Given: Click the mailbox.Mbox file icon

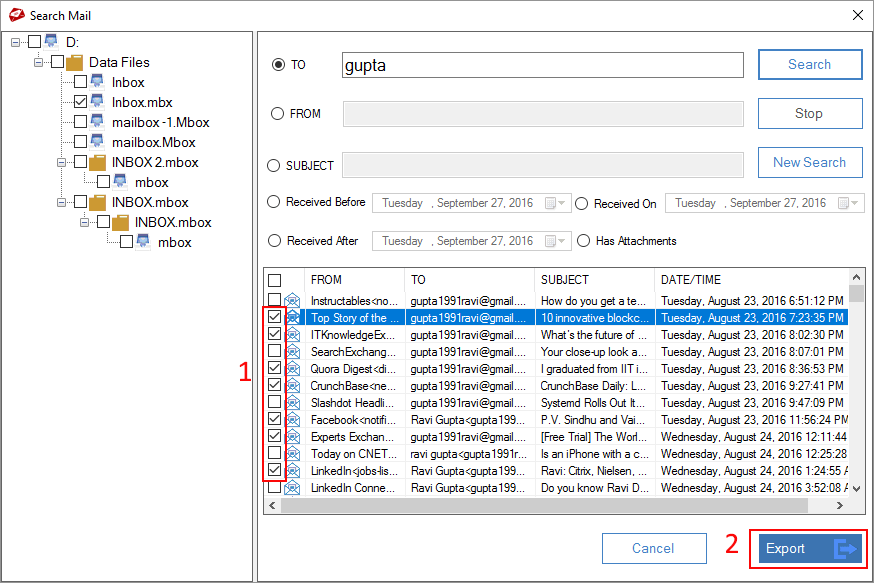Looking at the screenshot, I should coord(98,142).
